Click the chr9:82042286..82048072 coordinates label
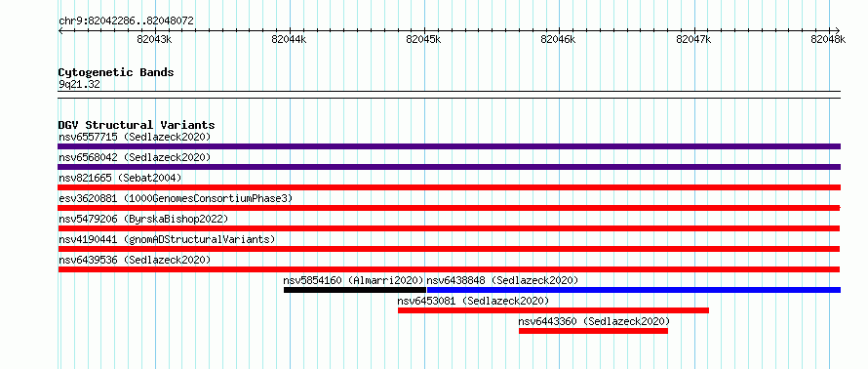Viewport: 868px width, 369px height. (126, 21)
